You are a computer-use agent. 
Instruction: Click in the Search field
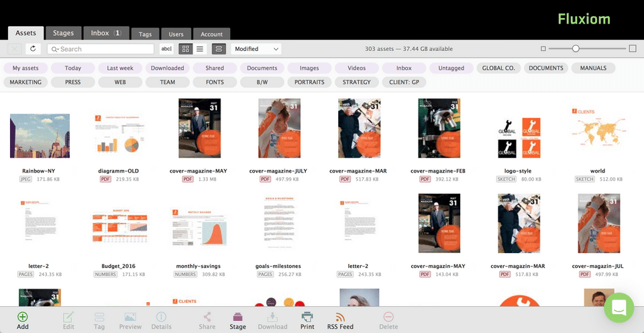click(101, 49)
